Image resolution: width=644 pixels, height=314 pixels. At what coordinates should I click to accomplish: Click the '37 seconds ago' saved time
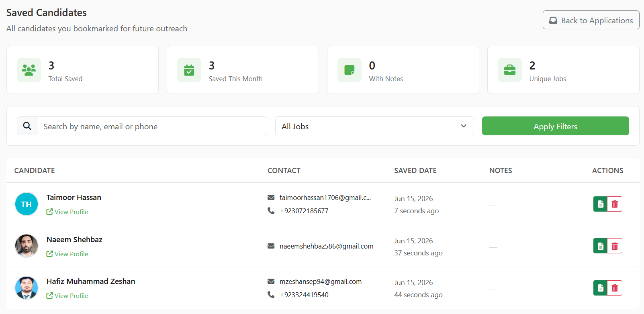pos(418,253)
